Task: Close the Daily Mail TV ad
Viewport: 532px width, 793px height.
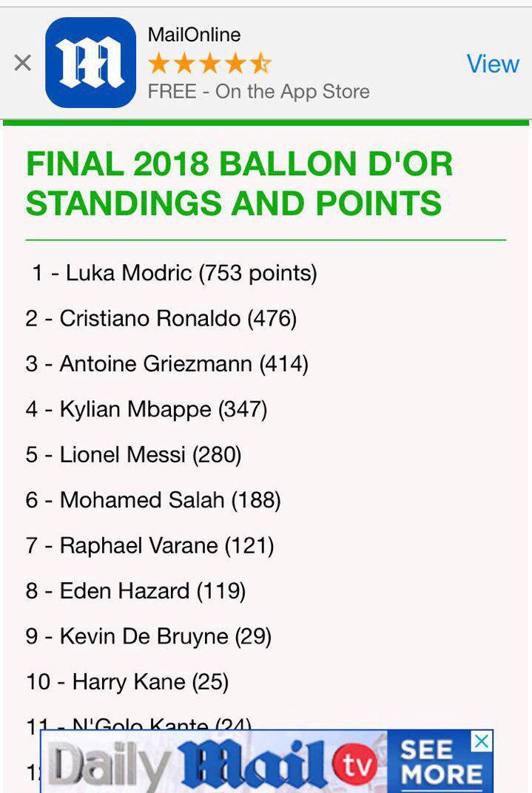Action: pos(482,741)
